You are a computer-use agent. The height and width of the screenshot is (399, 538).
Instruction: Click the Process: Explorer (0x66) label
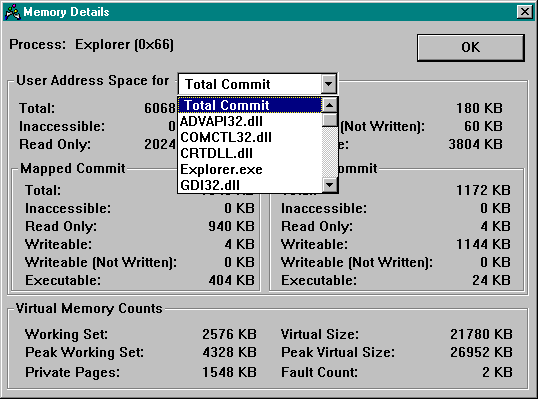91,45
